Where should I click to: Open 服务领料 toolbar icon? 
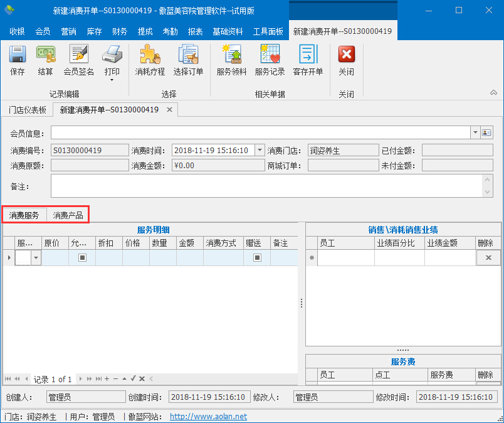click(x=231, y=54)
